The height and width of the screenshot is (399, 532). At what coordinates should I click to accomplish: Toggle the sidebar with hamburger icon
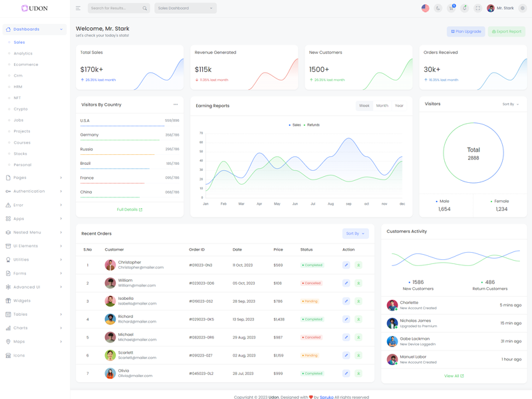click(78, 8)
